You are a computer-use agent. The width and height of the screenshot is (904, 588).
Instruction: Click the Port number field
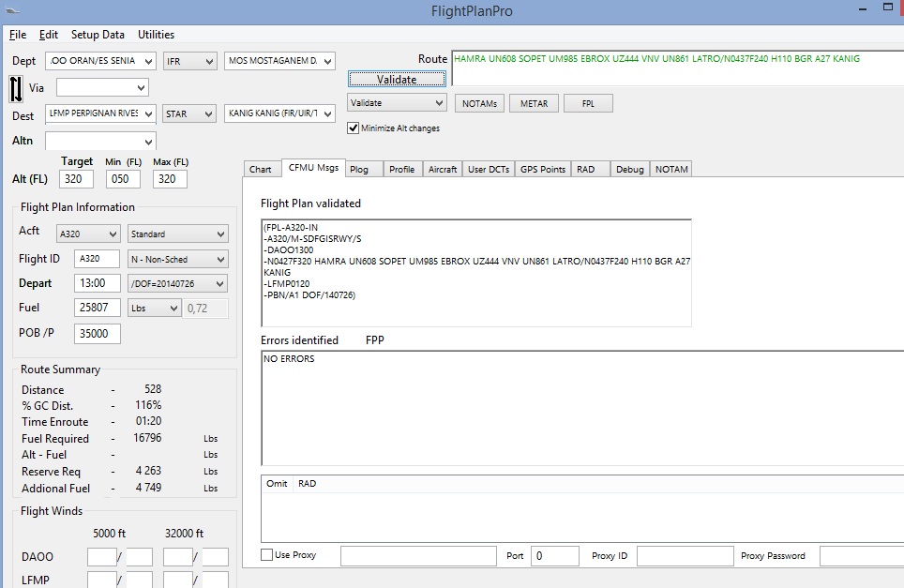coord(554,556)
